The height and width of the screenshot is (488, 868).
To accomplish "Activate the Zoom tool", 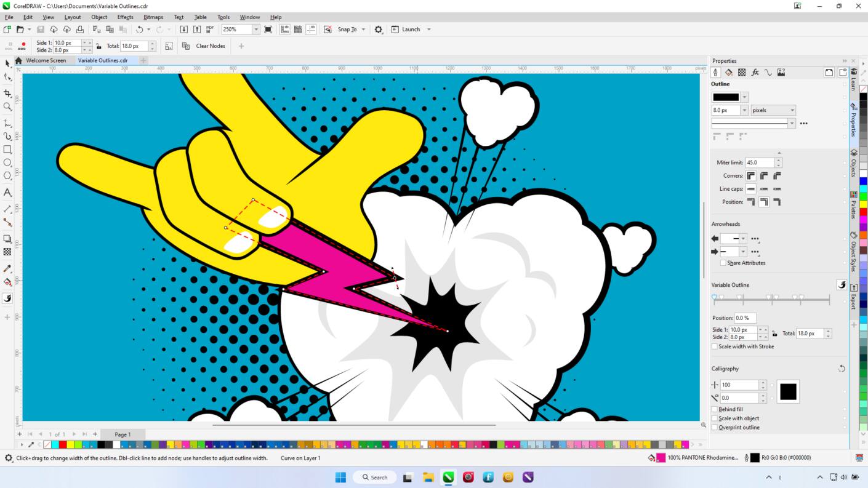I will tap(8, 106).
